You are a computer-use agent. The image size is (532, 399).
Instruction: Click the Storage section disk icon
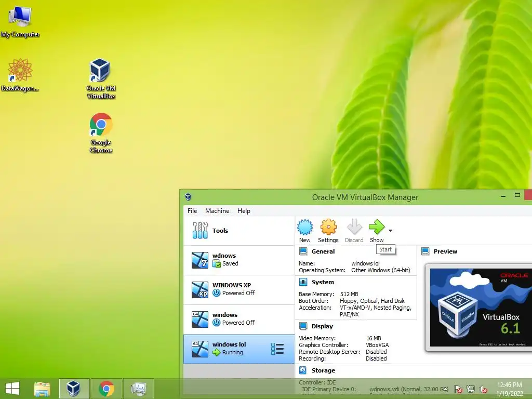pos(303,370)
